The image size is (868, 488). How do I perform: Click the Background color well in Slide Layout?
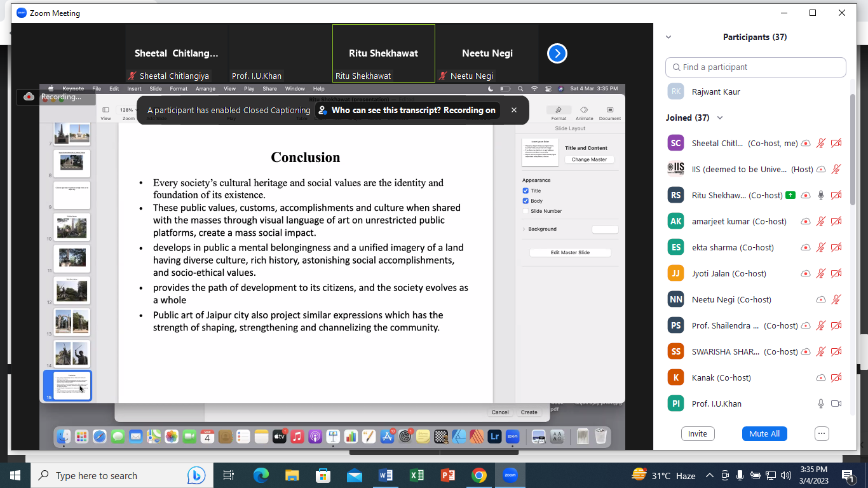pyautogui.click(x=604, y=229)
